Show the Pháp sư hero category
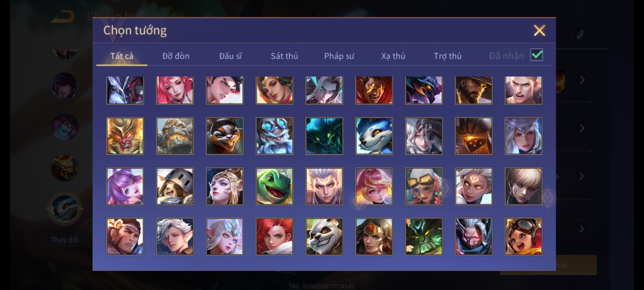The image size is (644, 290). tap(339, 56)
